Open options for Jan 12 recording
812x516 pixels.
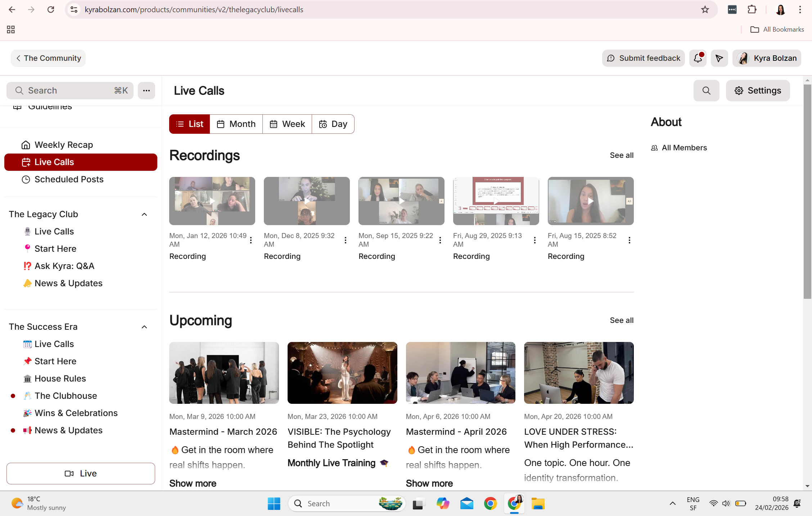251,240
